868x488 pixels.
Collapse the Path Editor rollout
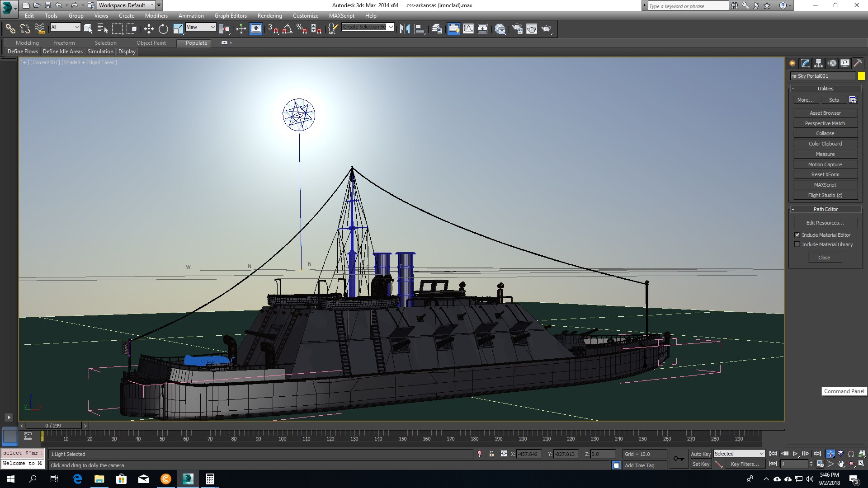[x=825, y=209]
